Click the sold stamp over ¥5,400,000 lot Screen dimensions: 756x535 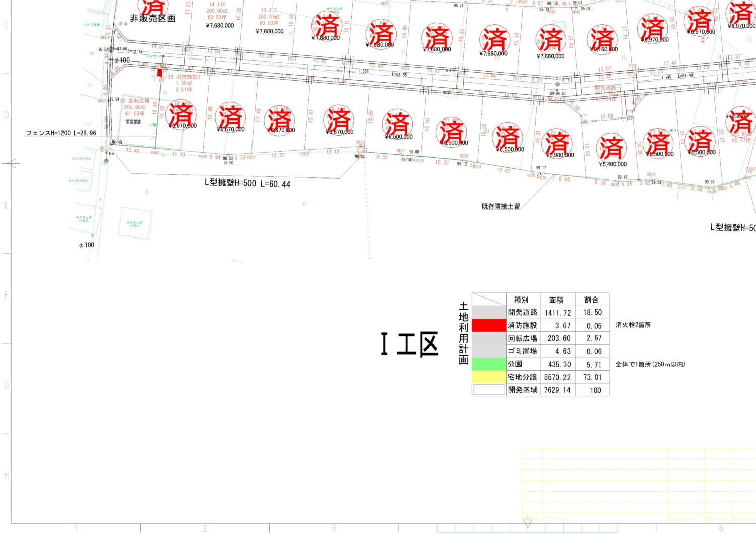[x=611, y=149]
